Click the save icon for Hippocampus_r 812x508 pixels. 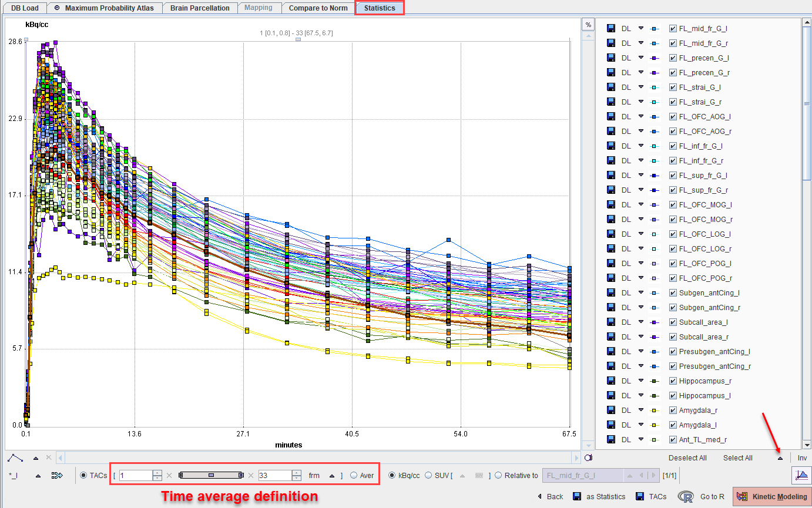pyautogui.click(x=611, y=381)
